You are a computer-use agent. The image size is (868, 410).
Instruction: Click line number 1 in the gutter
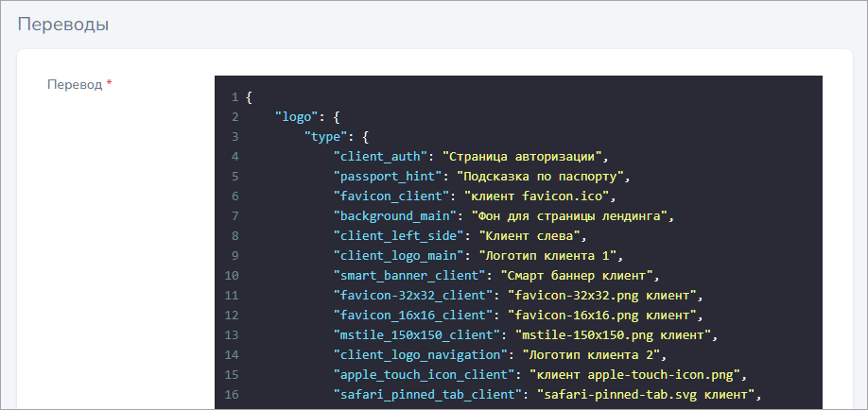[x=233, y=97]
